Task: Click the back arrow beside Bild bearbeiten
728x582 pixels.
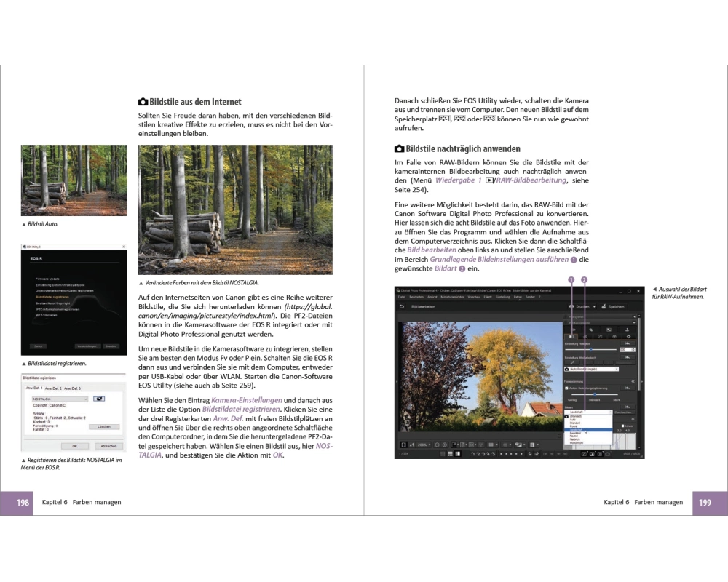Action: pos(401,307)
